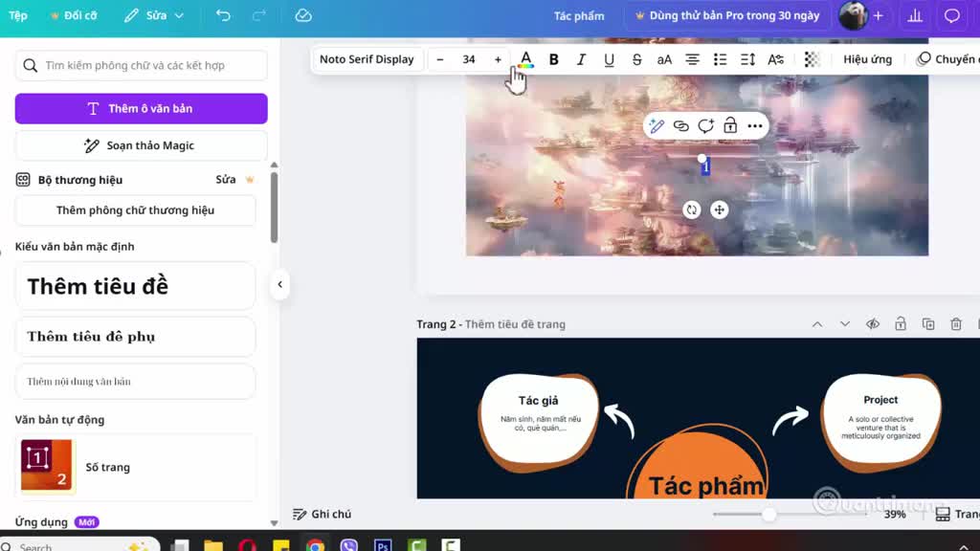Click the Tác phẩm document title
Viewport: 980px width, 551px height.
tap(579, 15)
